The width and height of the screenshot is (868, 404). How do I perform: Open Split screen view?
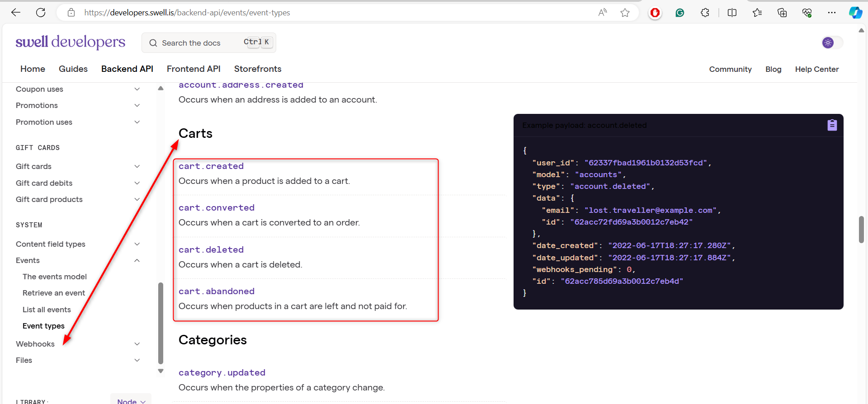click(x=732, y=13)
